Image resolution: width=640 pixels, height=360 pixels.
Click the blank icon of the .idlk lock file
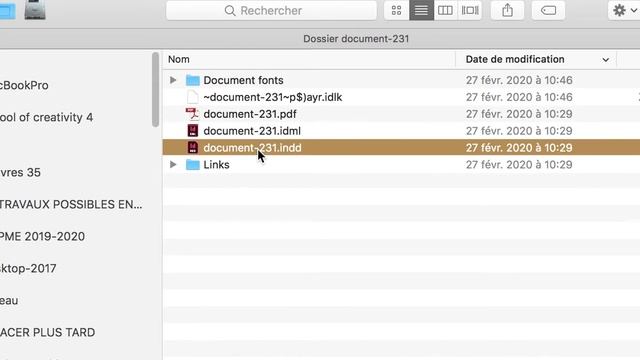tap(192, 97)
